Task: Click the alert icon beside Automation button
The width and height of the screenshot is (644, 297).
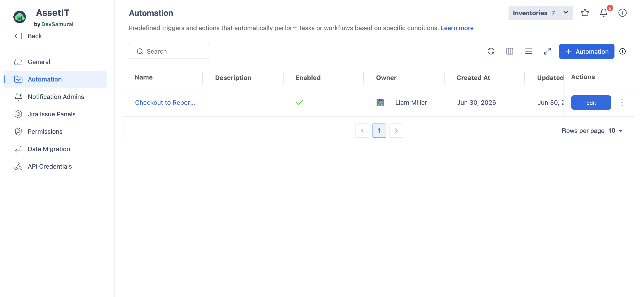Action: [x=622, y=51]
